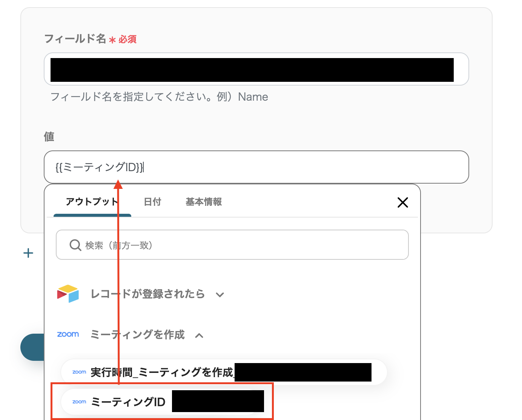The image size is (522, 420).
Task: Click the Zoom logo beside ミーティングを作成
Action: (x=68, y=334)
